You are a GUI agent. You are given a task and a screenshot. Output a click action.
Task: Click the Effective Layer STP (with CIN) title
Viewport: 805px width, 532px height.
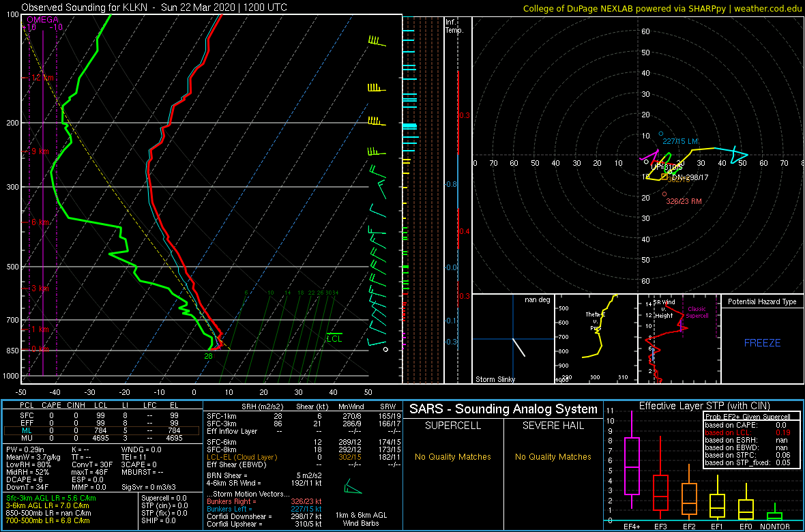(x=704, y=407)
